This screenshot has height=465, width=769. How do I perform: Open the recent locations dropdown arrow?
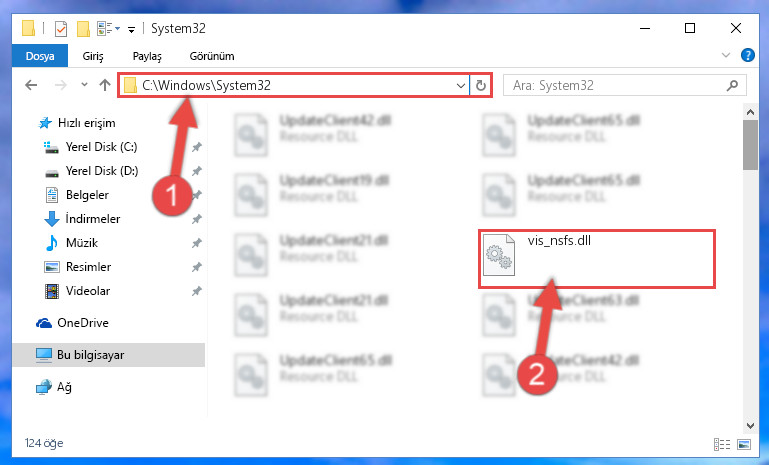point(84,85)
